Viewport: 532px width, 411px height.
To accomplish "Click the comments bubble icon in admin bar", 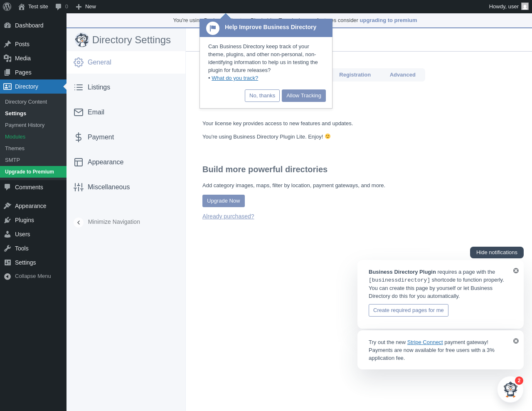I will coord(59,7).
